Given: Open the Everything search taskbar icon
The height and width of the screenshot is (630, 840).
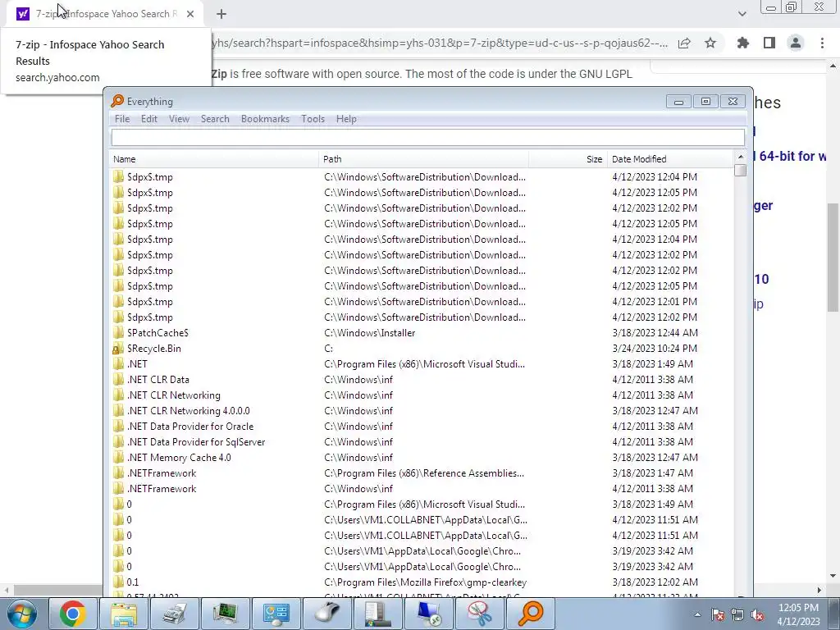Looking at the screenshot, I should click(x=531, y=614).
